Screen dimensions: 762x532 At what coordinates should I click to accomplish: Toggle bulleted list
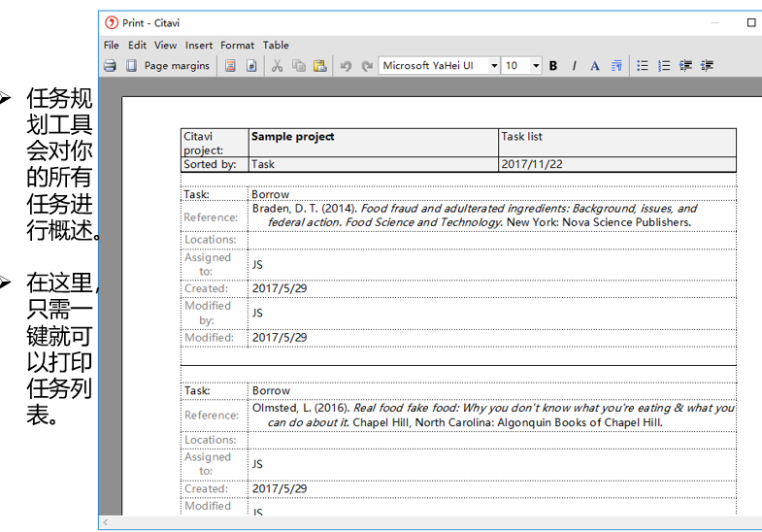(643, 66)
